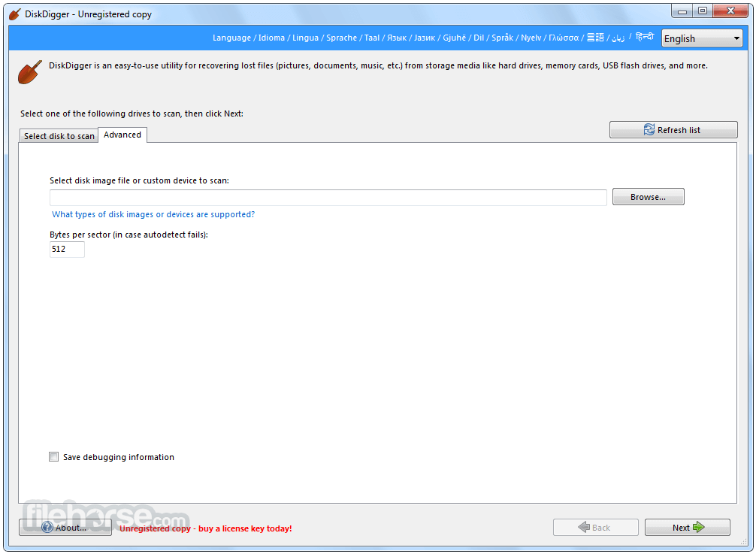The height and width of the screenshot is (554, 756).
Task: Open the English language dropdown
Action: pos(702,38)
